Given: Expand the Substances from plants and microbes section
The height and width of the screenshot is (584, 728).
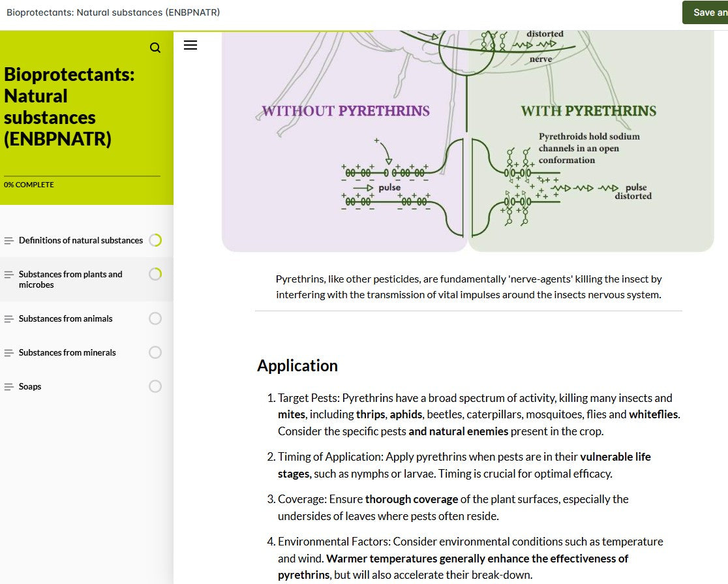Looking at the screenshot, I should (70, 279).
